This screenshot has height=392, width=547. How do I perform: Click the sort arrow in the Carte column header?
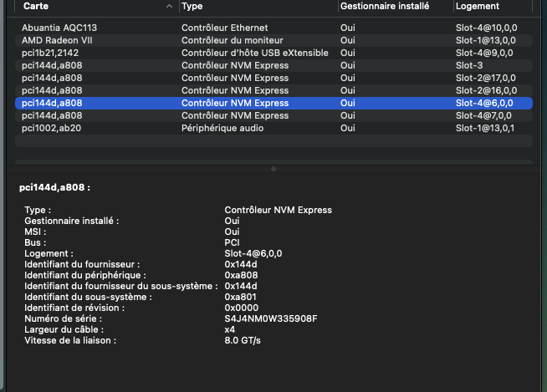(170, 6)
